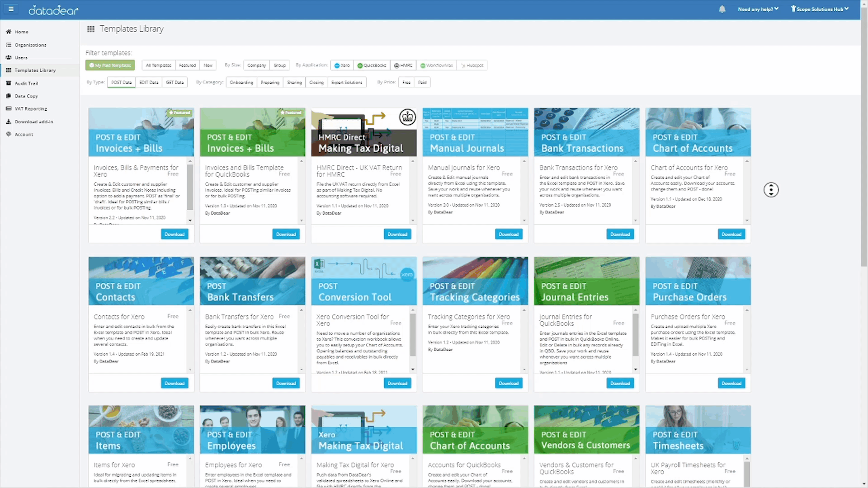Open the Home sidebar item

(21, 32)
